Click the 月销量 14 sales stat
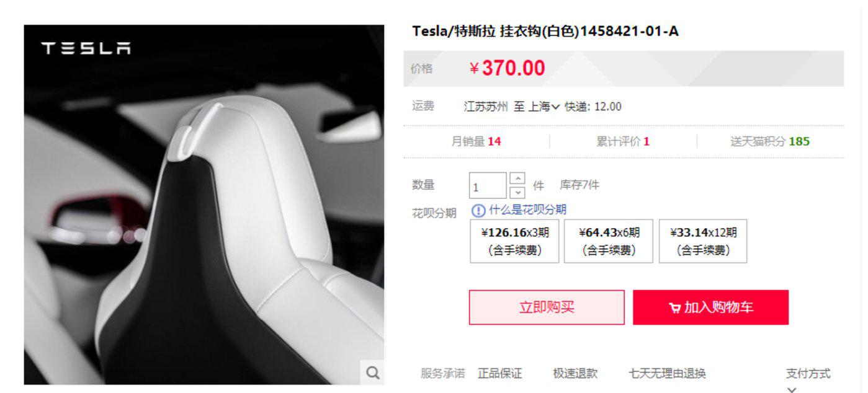This screenshot has height=393, width=868. (x=476, y=141)
